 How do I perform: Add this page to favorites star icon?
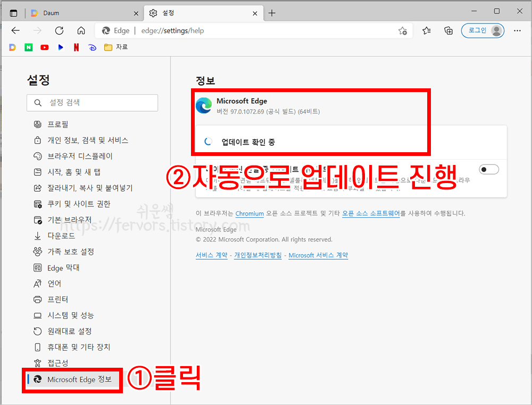403,31
